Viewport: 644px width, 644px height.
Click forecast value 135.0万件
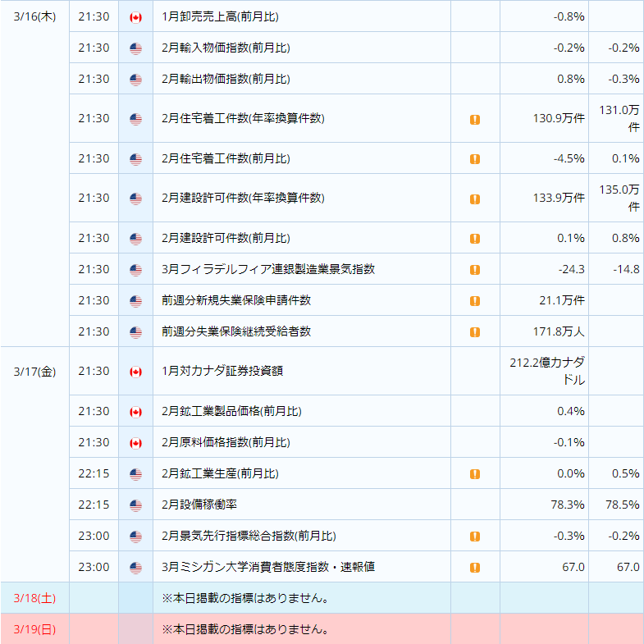(619, 199)
